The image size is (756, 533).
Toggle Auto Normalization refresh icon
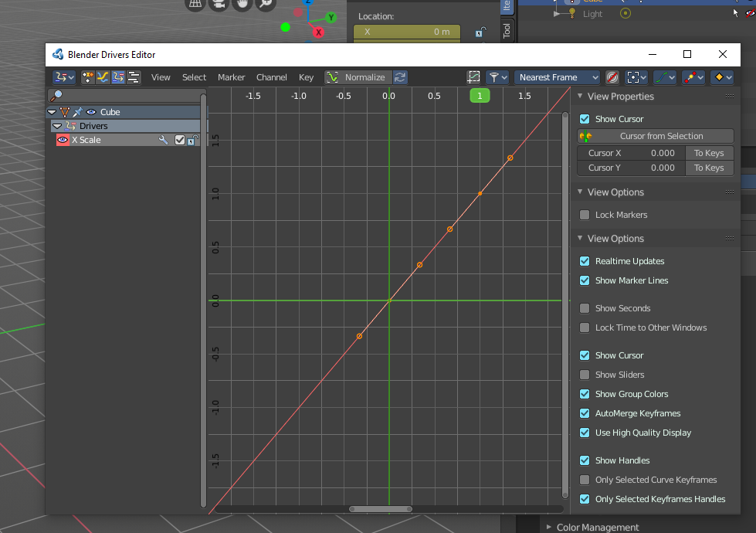click(400, 77)
